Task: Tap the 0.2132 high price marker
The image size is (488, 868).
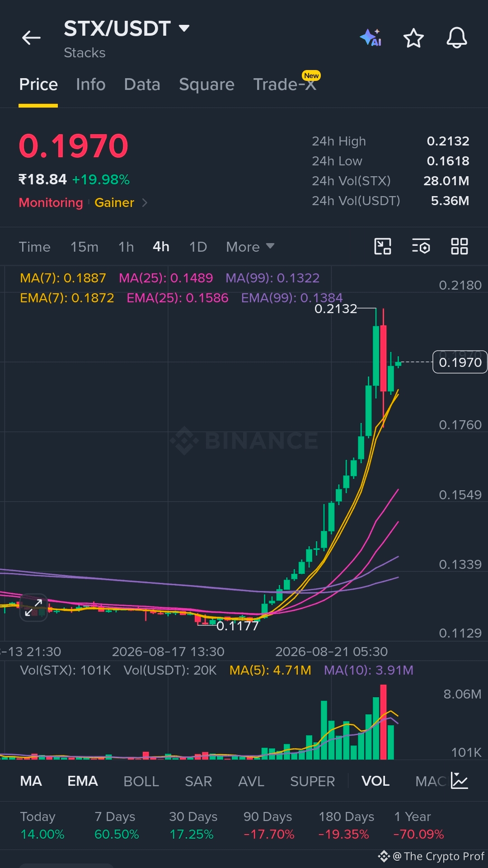Action: click(x=336, y=309)
